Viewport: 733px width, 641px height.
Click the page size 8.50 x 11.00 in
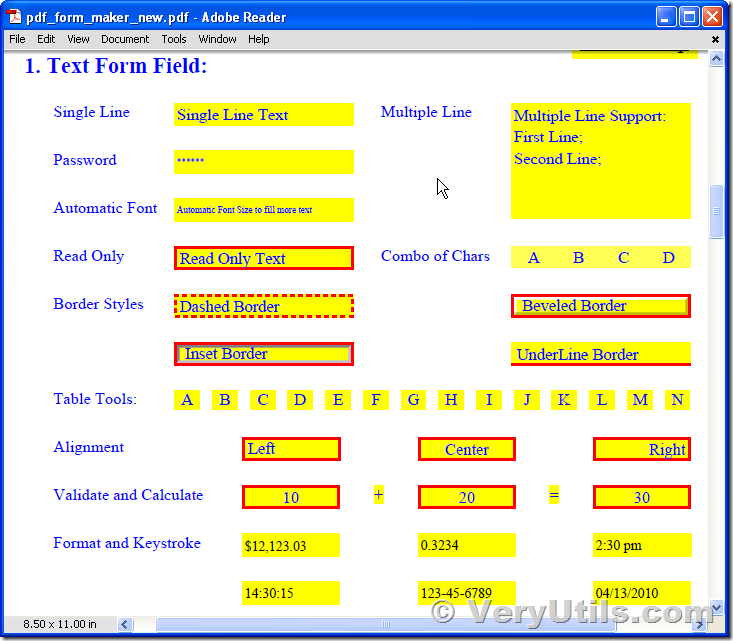point(60,624)
